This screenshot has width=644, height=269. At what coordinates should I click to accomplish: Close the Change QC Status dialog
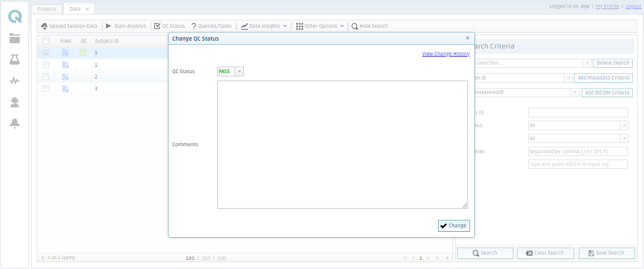click(468, 38)
